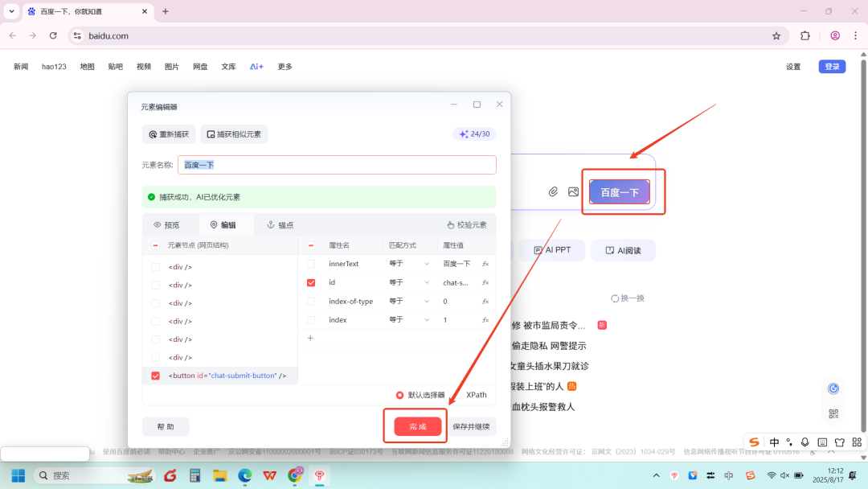Switch to the 预览 tab
The height and width of the screenshot is (489, 868).
(x=166, y=225)
